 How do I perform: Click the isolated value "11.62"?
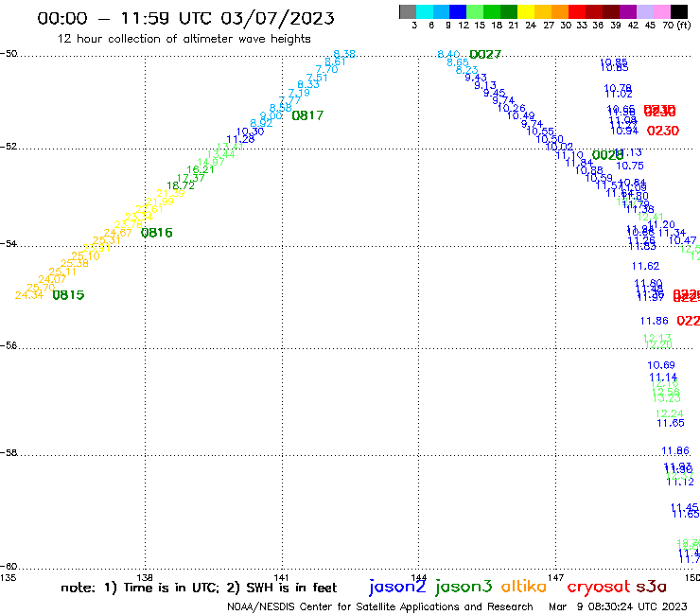645,266
